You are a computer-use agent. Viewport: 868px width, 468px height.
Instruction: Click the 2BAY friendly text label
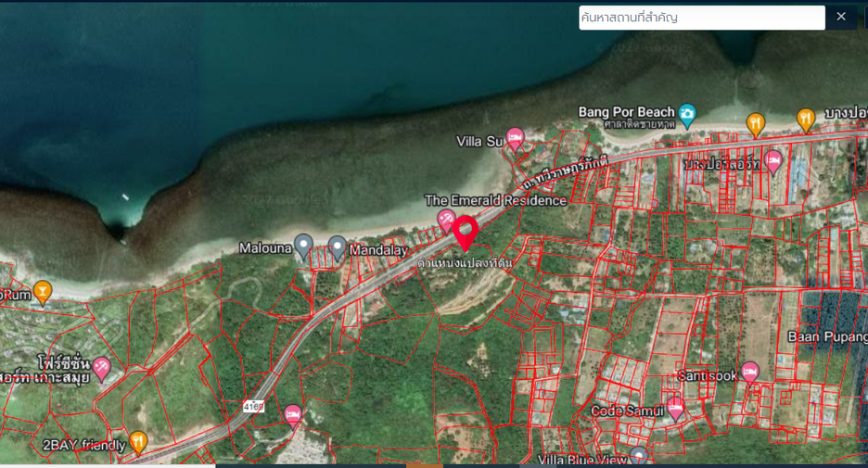click(x=84, y=445)
